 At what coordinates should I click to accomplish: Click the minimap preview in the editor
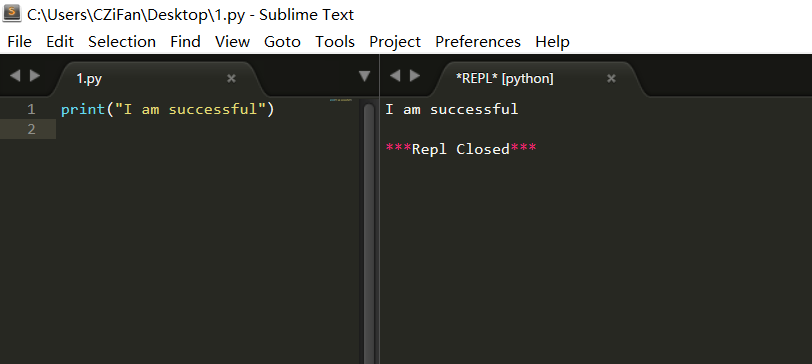[x=341, y=100]
